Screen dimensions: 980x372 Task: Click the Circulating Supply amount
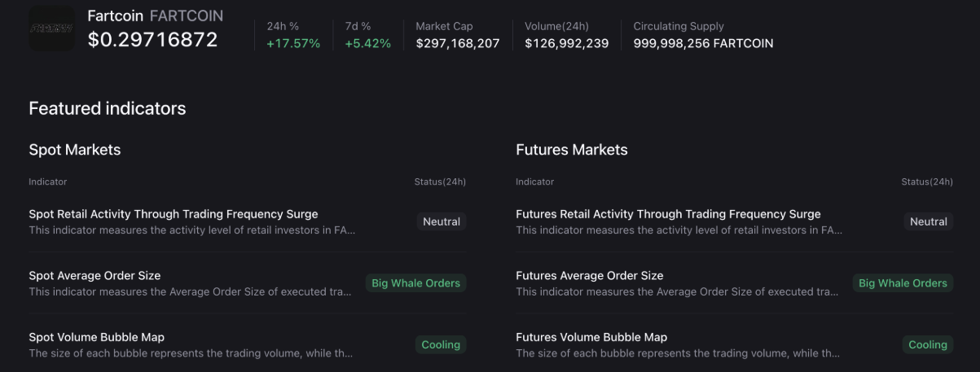tap(703, 44)
